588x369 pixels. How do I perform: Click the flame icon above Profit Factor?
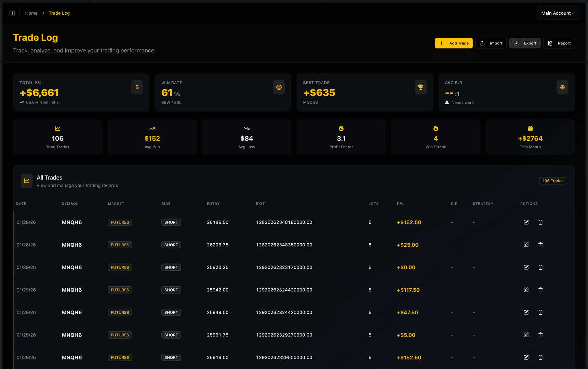click(341, 128)
